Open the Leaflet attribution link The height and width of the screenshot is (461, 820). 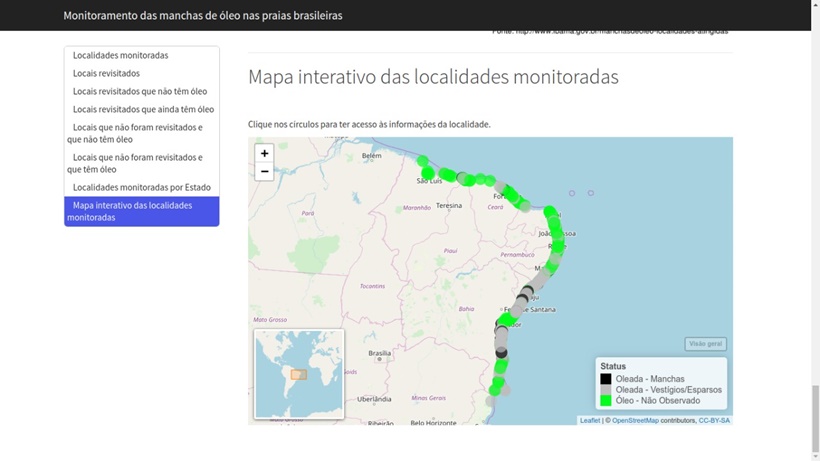(590, 420)
